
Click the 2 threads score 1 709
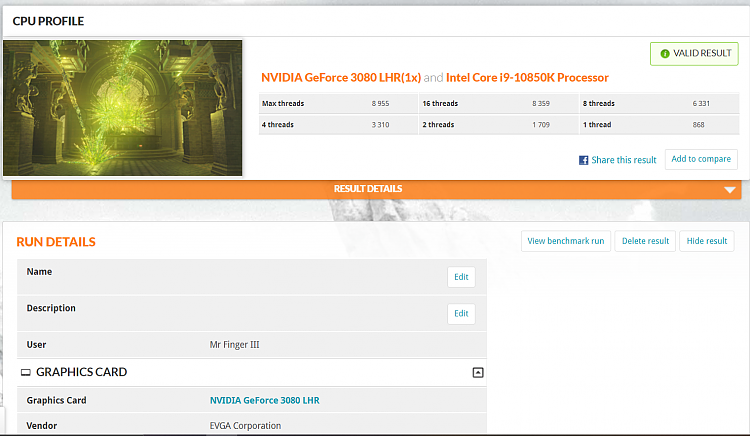click(x=541, y=125)
